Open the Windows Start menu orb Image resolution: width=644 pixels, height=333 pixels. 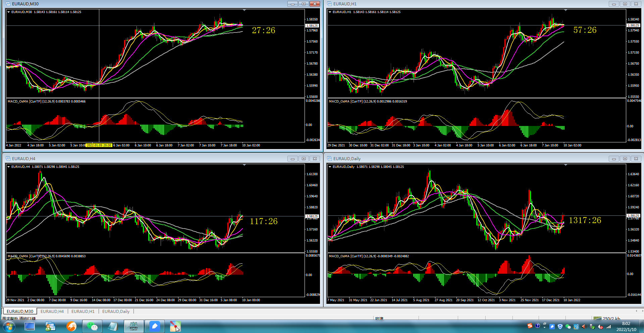[x=9, y=326]
